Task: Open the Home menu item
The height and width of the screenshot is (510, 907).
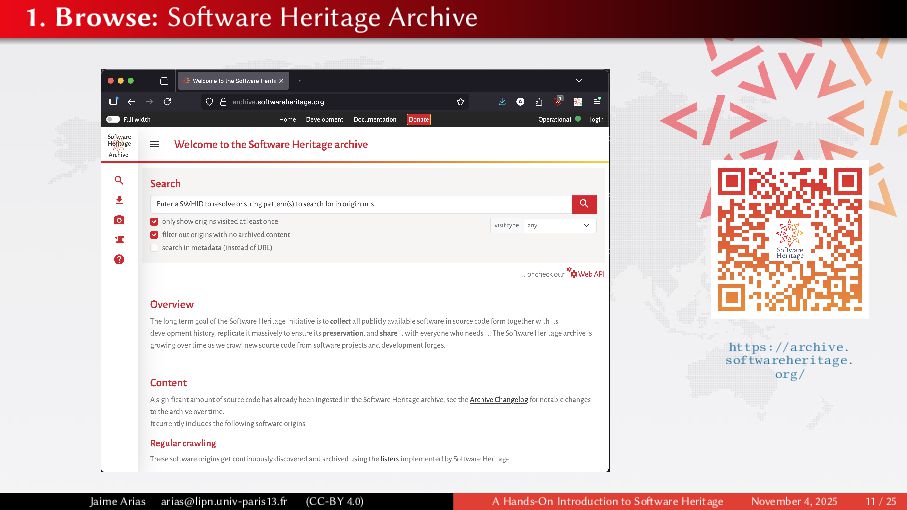Action: (287, 119)
